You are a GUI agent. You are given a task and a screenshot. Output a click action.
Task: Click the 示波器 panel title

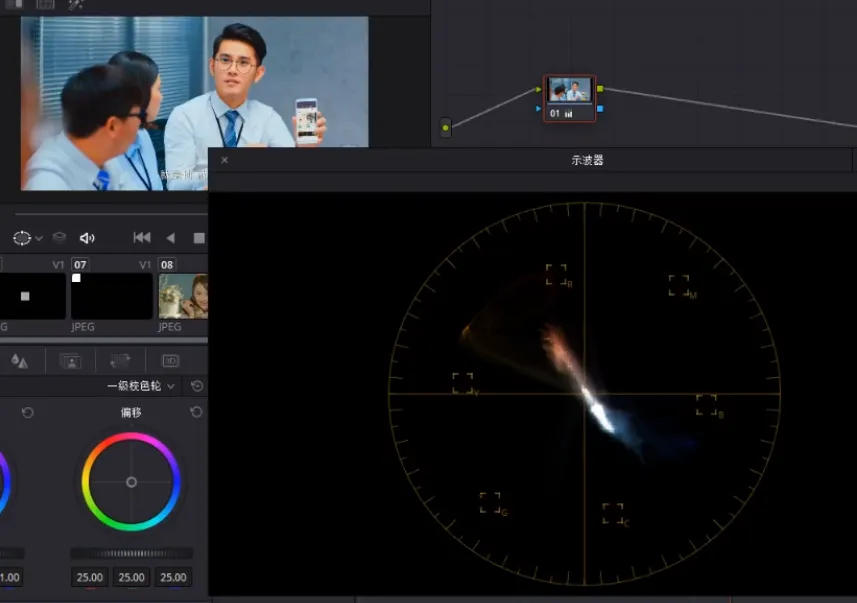tap(587, 160)
